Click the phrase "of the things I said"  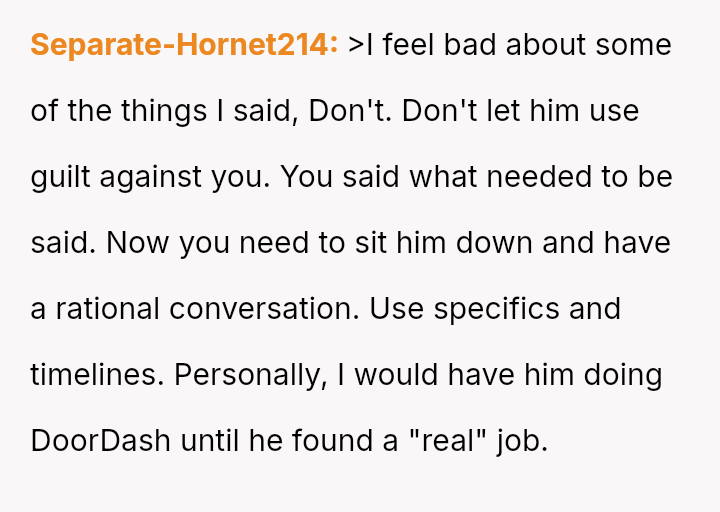(x=160, y=111)
